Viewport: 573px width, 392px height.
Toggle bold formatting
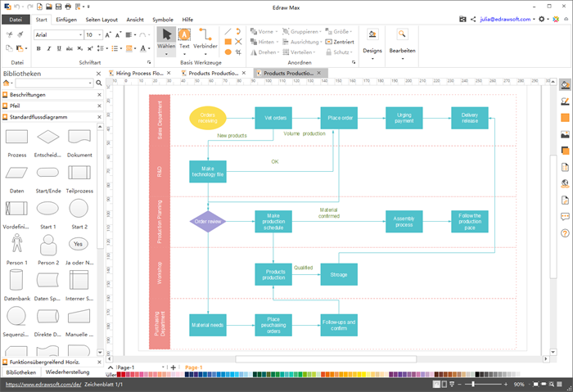tap(38, 47)
